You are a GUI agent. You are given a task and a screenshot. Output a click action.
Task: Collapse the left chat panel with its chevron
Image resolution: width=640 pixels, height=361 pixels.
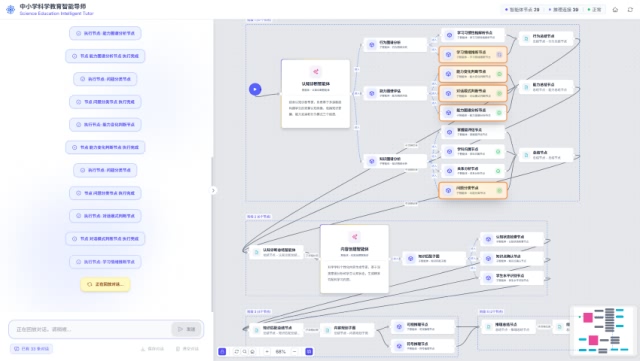tap(213, 190)
